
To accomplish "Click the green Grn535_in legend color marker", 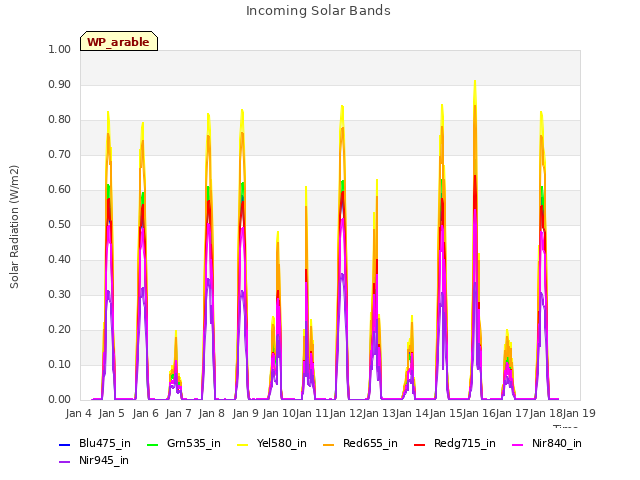I will tap(152, 444).
